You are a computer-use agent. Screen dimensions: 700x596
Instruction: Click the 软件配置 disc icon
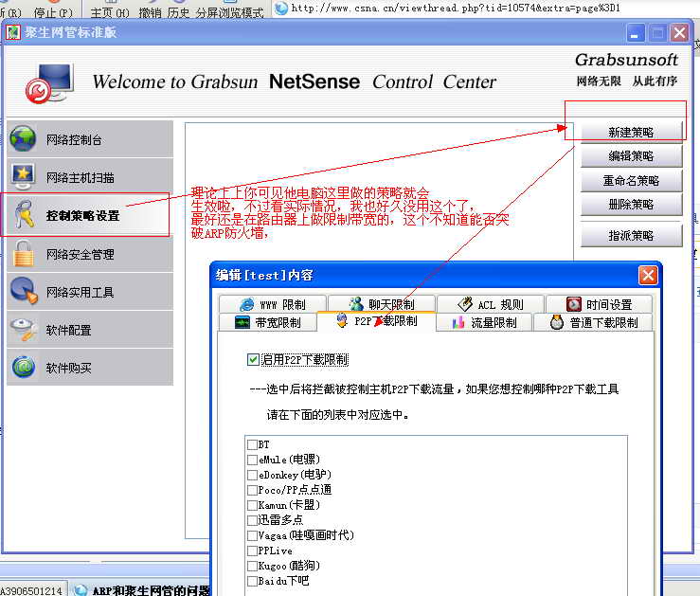point(24,330)
